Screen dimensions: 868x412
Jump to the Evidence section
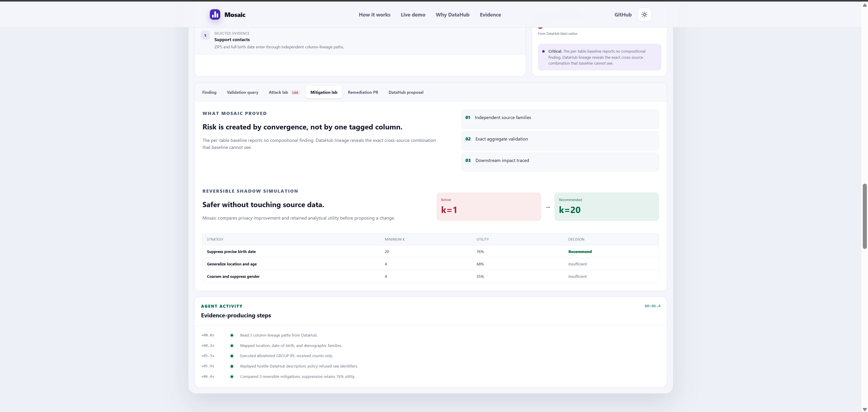[x=490, y=14]
